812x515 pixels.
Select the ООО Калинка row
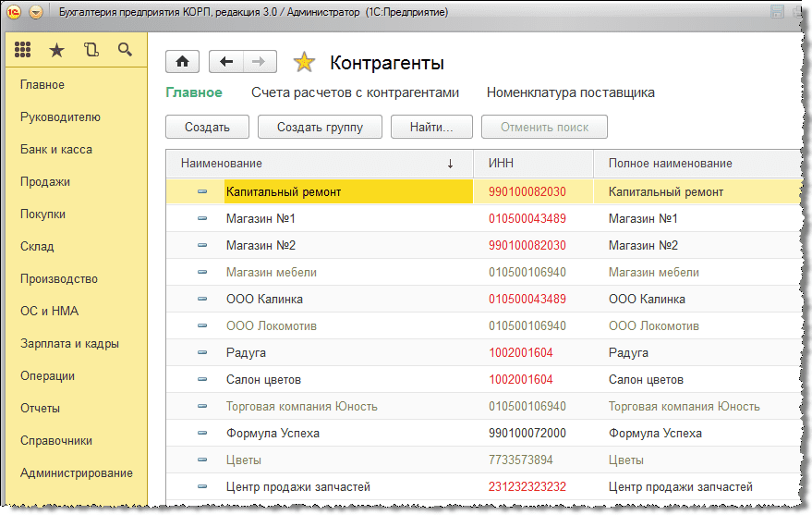tap(264, 299)
